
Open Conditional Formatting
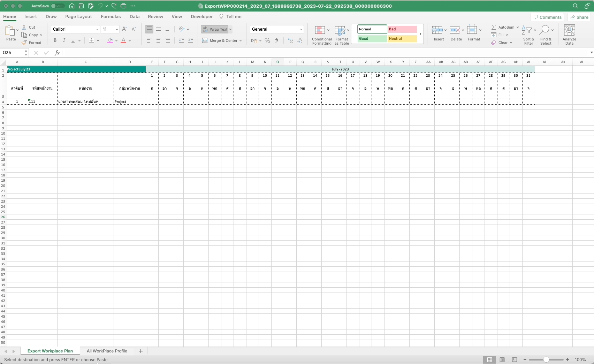[321, 35]
